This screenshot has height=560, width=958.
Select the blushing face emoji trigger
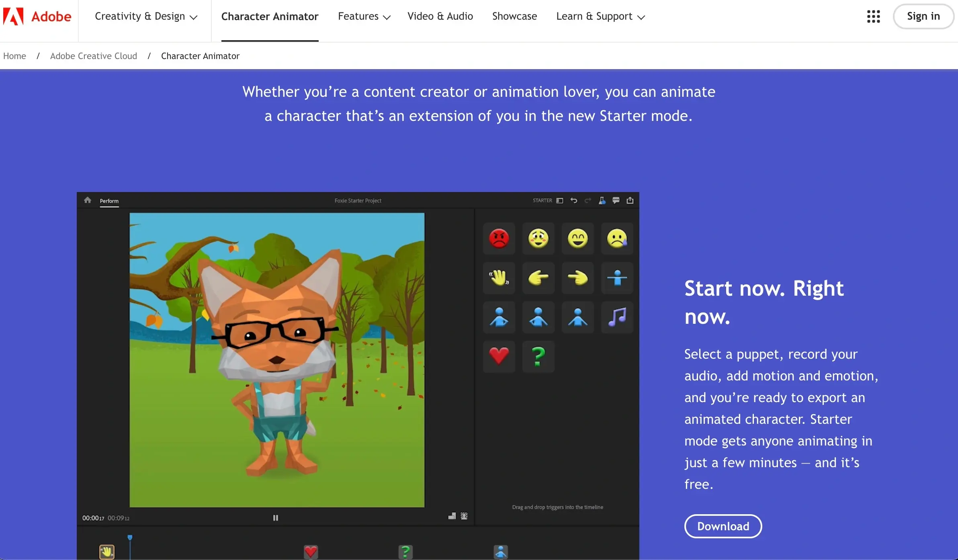[538, 239]
